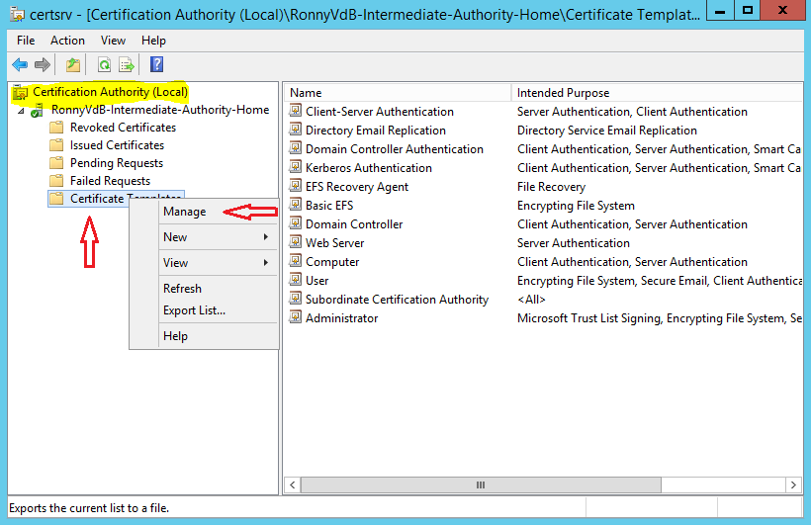Collapse the RonnyVdB-Intermediate-Authority-Home tree node

click(x=21, y=111)
